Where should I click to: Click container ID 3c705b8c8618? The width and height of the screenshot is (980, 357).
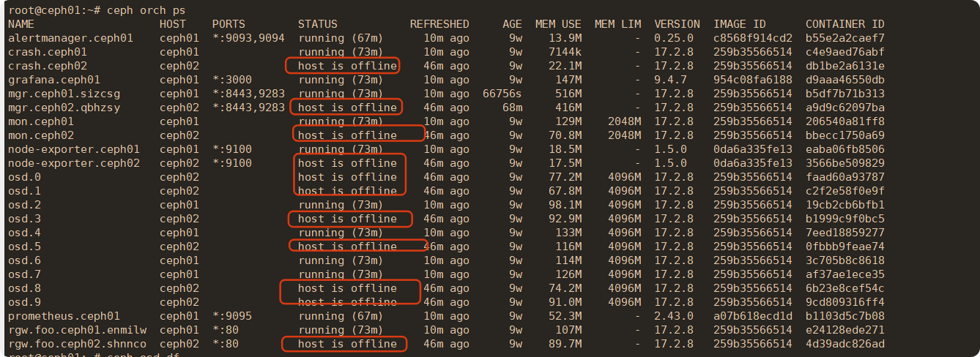point(845,260)
